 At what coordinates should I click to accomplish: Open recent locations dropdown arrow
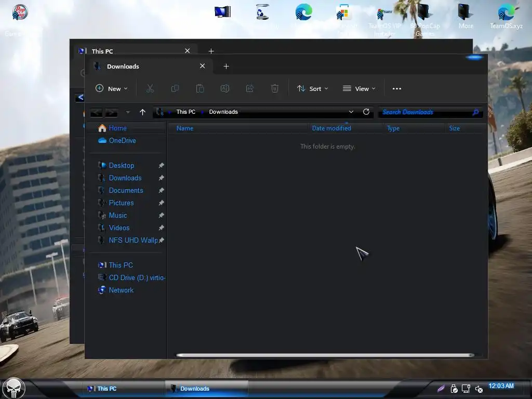point(128,112)
